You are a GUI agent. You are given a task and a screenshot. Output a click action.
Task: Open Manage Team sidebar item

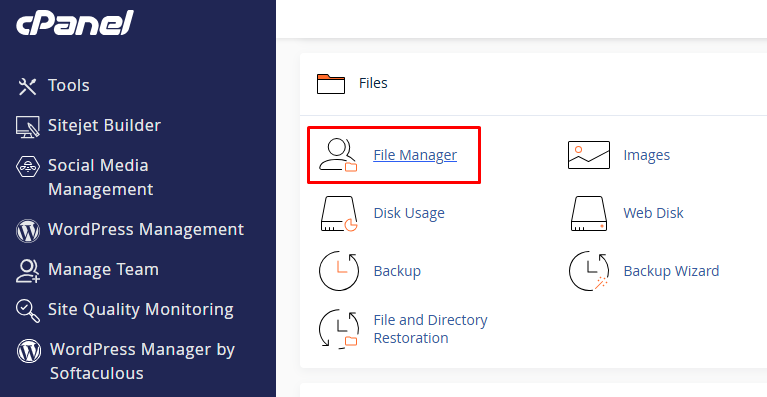point(103,269)
